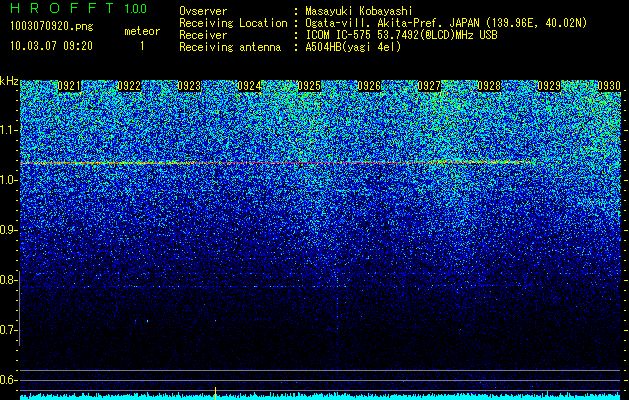Click the 0924 time marker
This screenshot has width=629, height=400.
[249, 86]
